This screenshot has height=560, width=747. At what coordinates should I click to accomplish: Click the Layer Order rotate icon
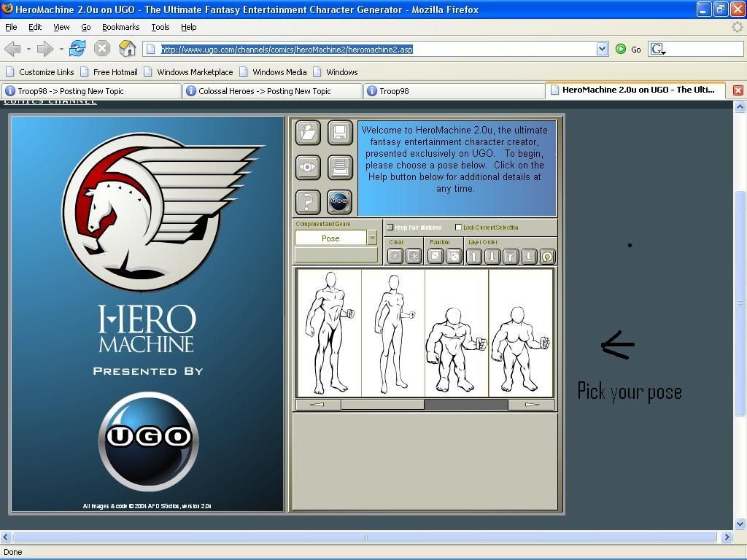point(547,256)
